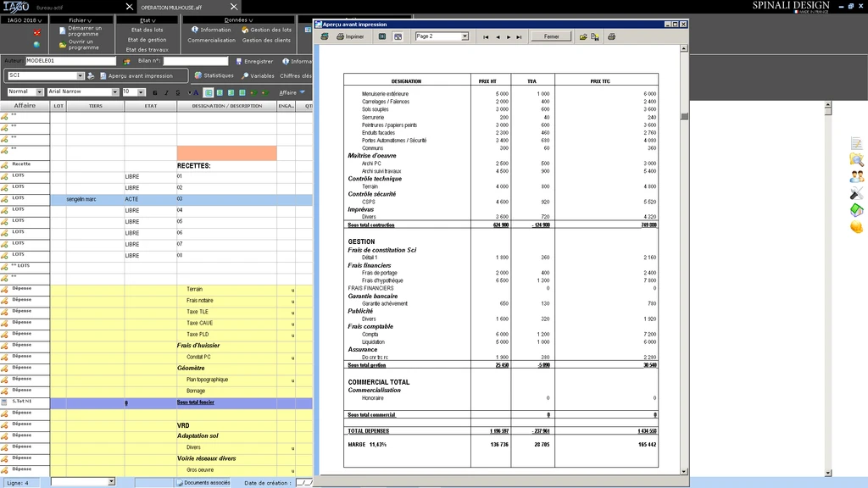Go to the next preview page arrow
Screen dimensions: 868x488
[509, 37]
